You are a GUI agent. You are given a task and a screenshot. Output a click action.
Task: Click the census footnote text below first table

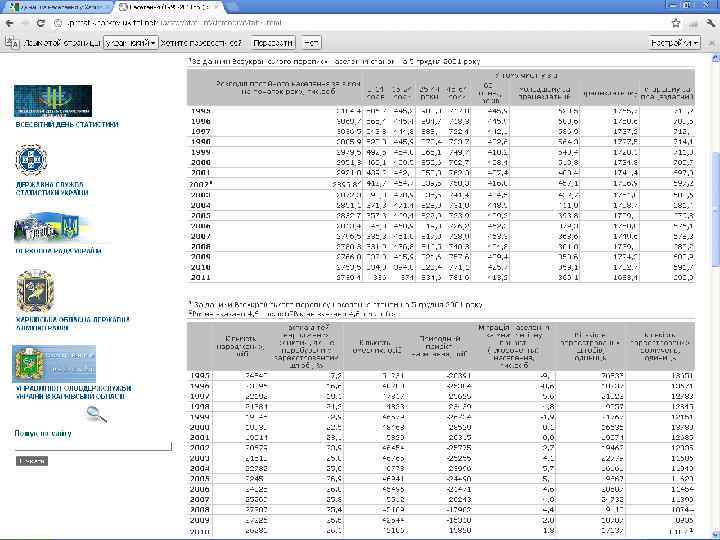(x=337, y=304)
